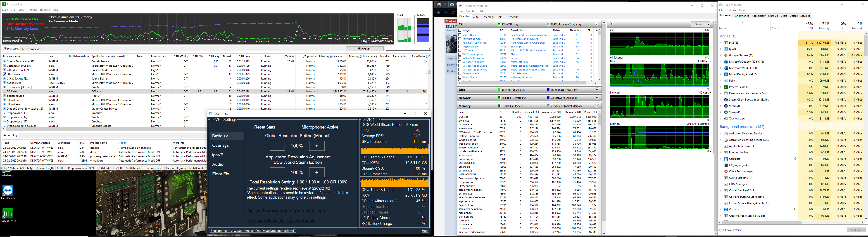
Task: Click the Microsoft Outlook icon in Task Manager
Action: (726, 62)
